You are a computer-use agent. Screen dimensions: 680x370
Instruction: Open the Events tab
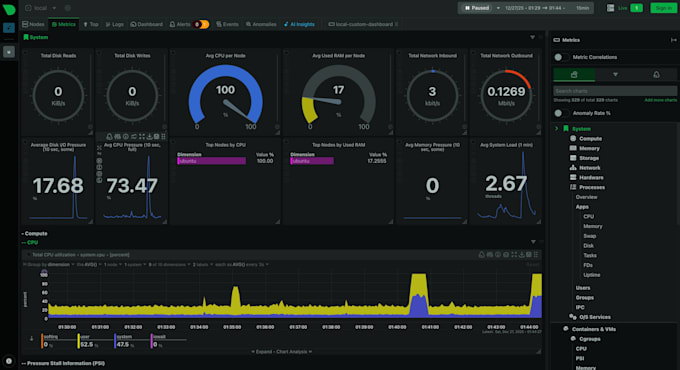point(227,24)
